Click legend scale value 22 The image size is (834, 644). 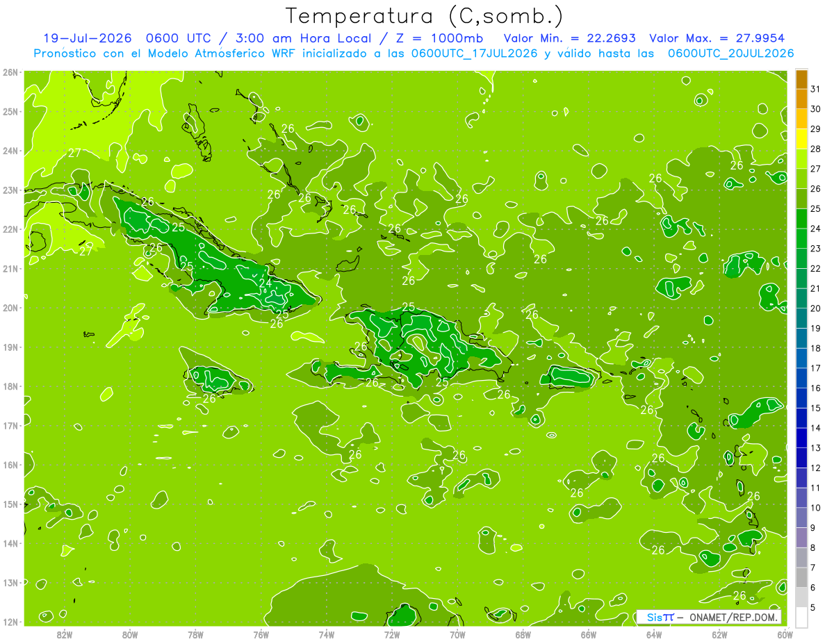(x=816, y=269)
